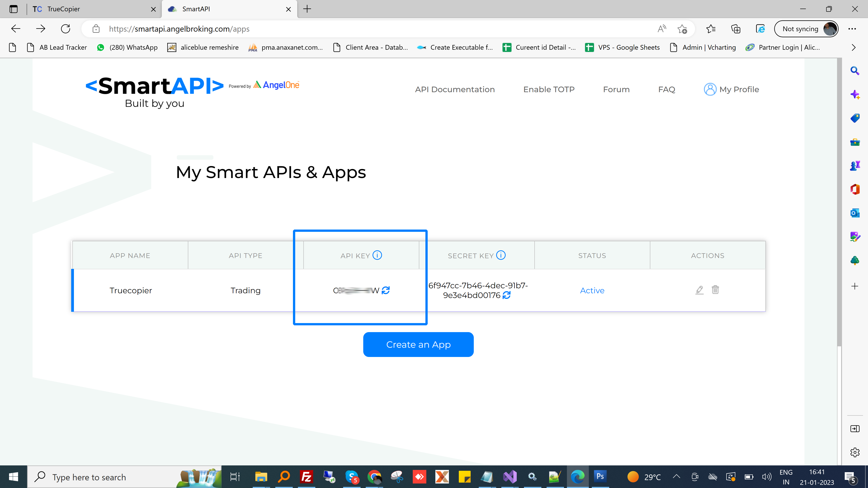Click the page vertical scrollbar
Viewport: 868px width, 488px height.
click(x=839, y=202)
